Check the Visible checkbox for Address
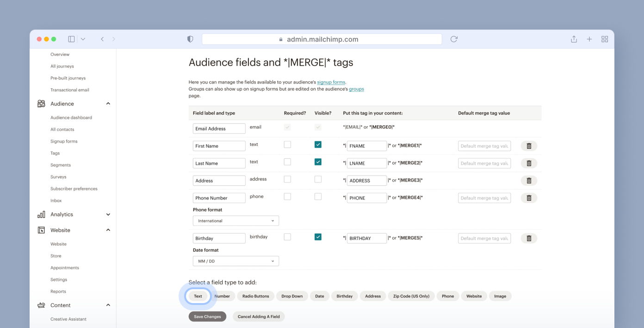Image resolution: width=644 pixels, height=328 pixels. 318,179
